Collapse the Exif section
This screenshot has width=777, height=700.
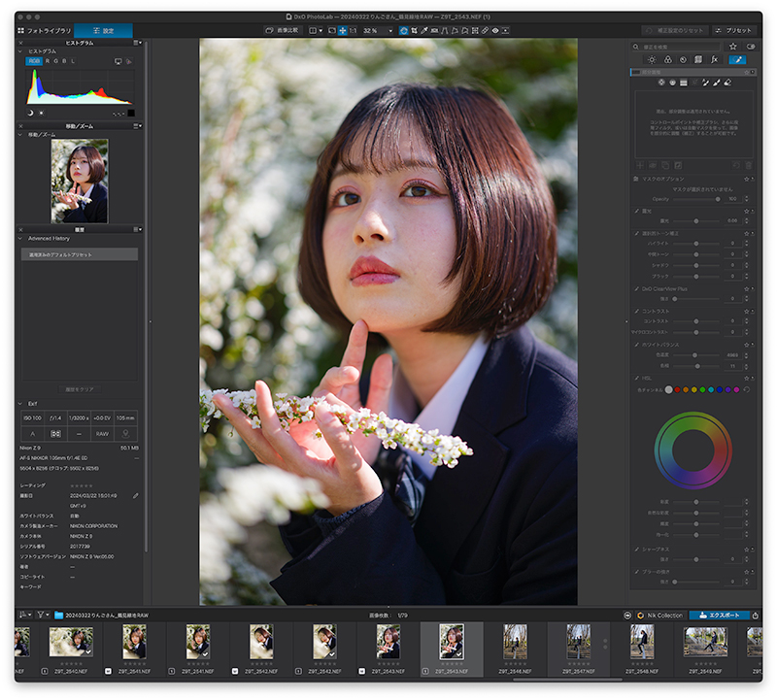click(20, 403)
